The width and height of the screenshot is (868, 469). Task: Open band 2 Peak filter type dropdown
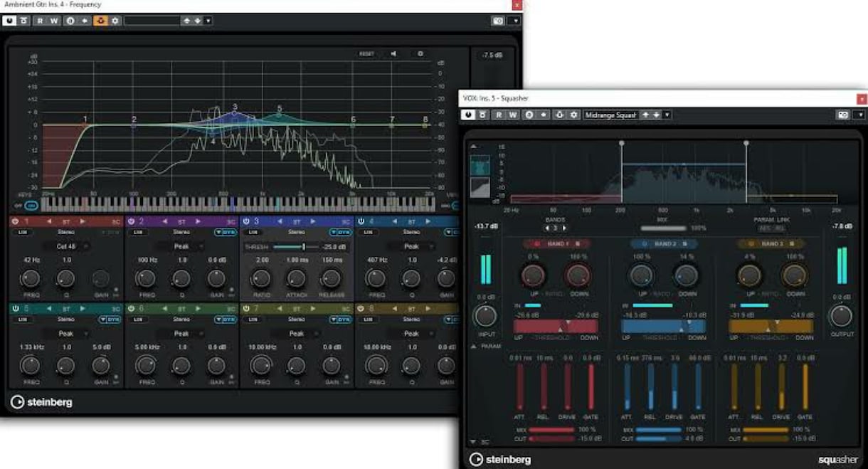(181, 246)
